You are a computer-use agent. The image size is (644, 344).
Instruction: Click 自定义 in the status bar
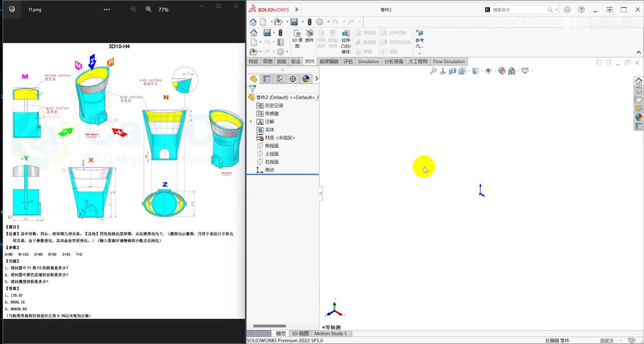[607, 340]
